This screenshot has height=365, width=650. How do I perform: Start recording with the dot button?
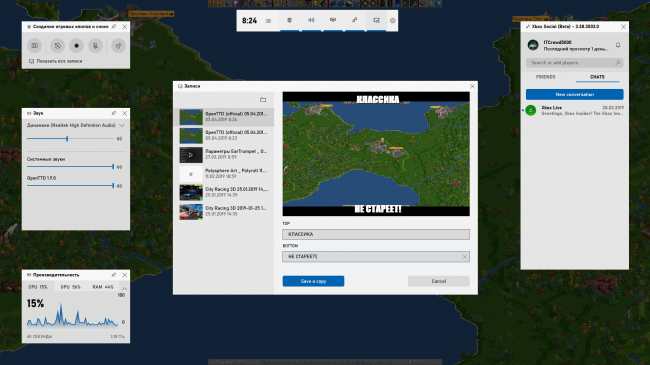click(x=76, y=46)
